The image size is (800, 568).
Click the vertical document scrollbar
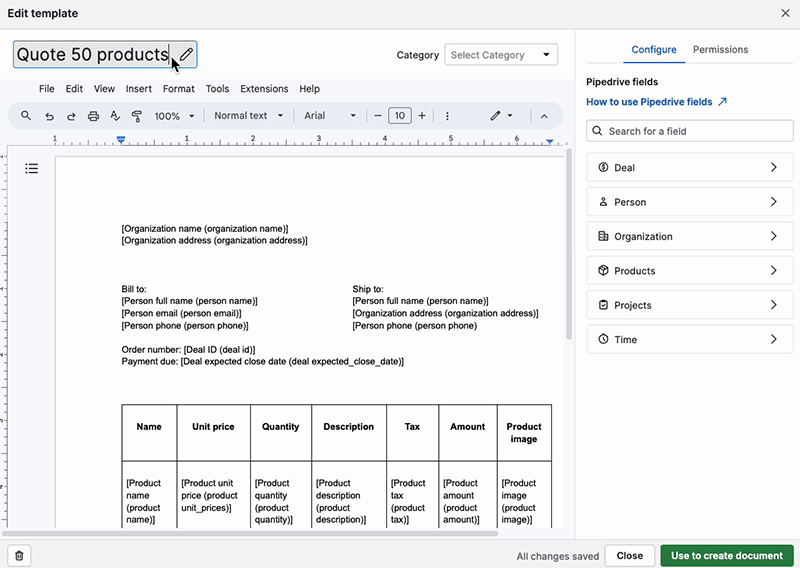(x=568, y=244)
